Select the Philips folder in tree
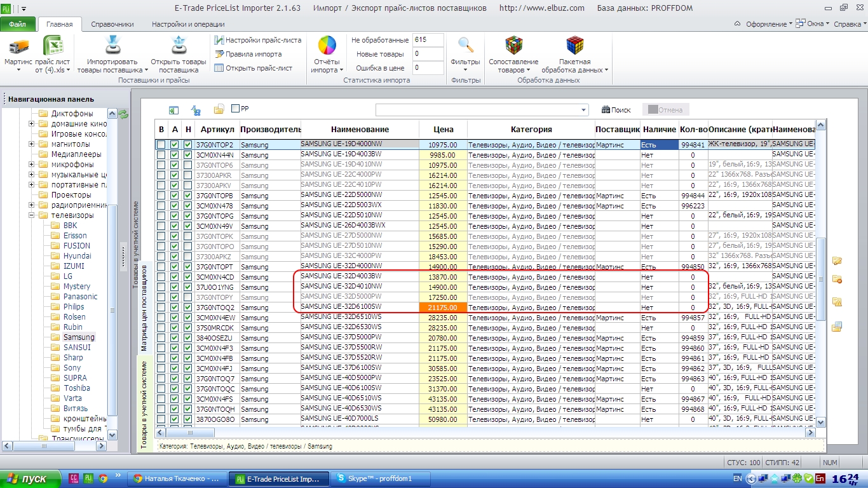This screenshot has height=488, width=868. [74, 307]
